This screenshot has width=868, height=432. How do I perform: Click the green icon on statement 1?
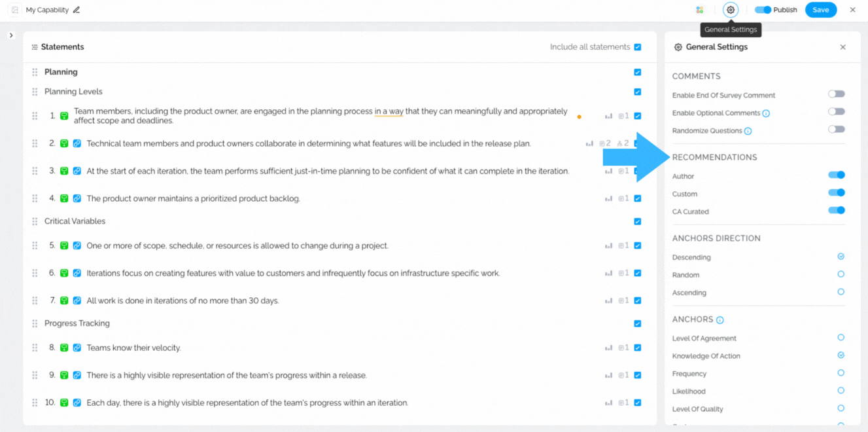[64, 116]
